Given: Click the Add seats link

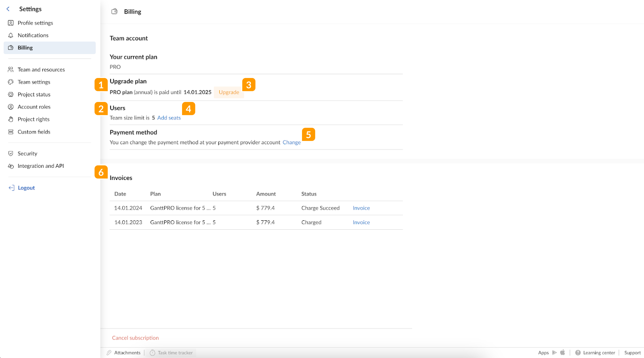Looking at the screenshot, I should [x=169, y=118].
